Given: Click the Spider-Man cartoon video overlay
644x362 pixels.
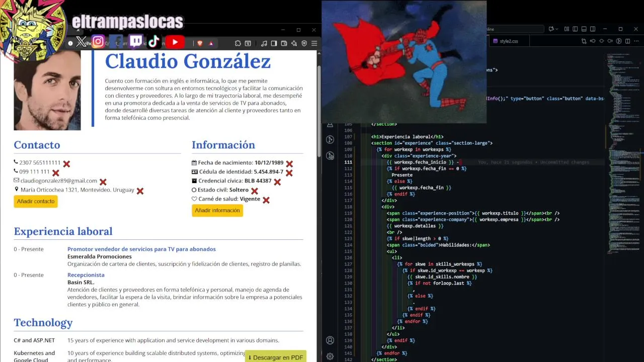Looking at the screenshot, I should click(x=404, y=61).
